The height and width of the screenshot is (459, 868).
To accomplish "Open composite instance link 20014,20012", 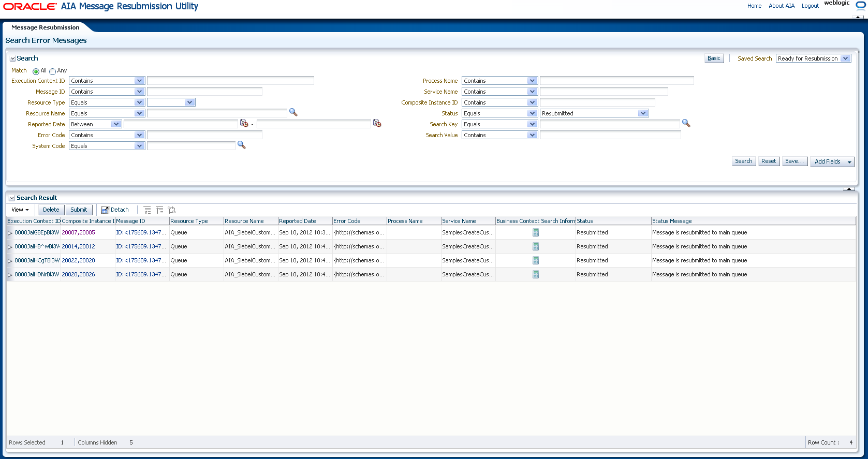I will click(78, 246).
